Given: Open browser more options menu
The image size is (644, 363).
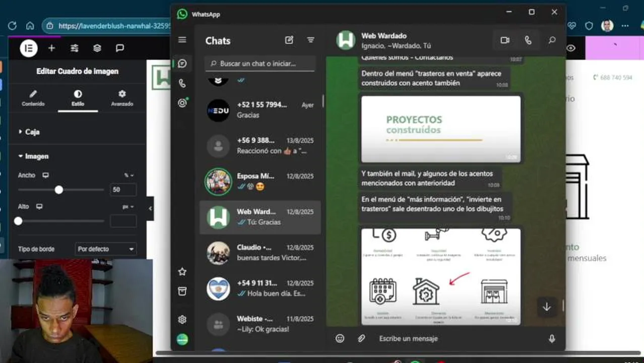Looking at the screenshot, I should [625, 26].
